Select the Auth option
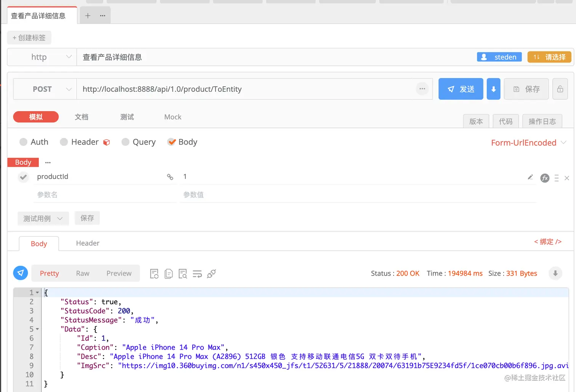 (34, 142)
